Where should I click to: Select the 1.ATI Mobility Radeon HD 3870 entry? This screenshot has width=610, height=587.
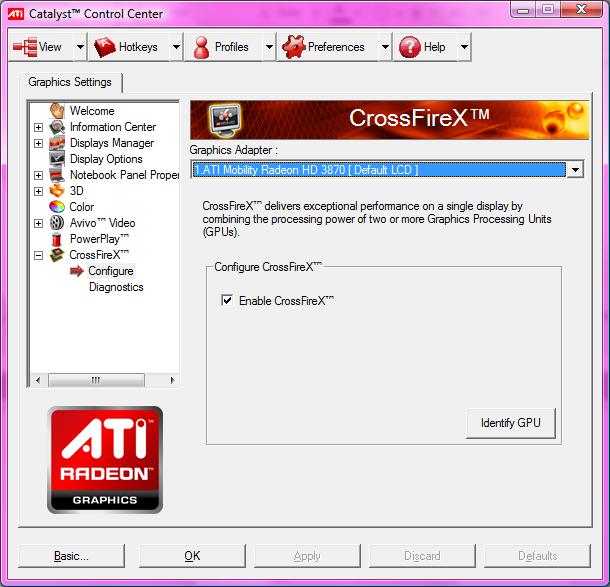[379, 170]
